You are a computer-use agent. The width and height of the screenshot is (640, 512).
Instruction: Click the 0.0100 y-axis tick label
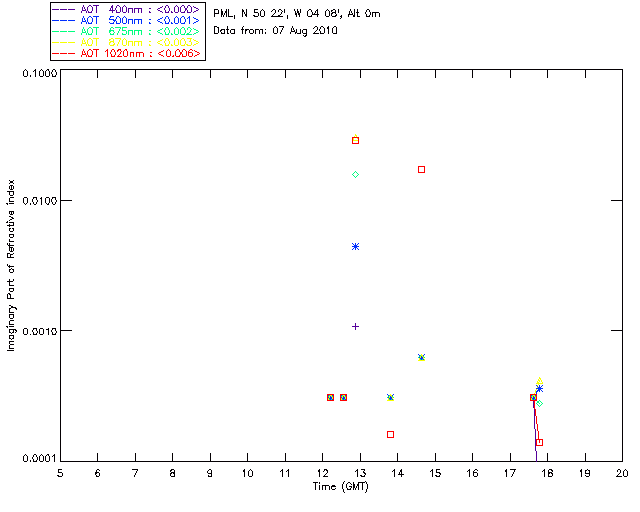click(x=40, y=201)
